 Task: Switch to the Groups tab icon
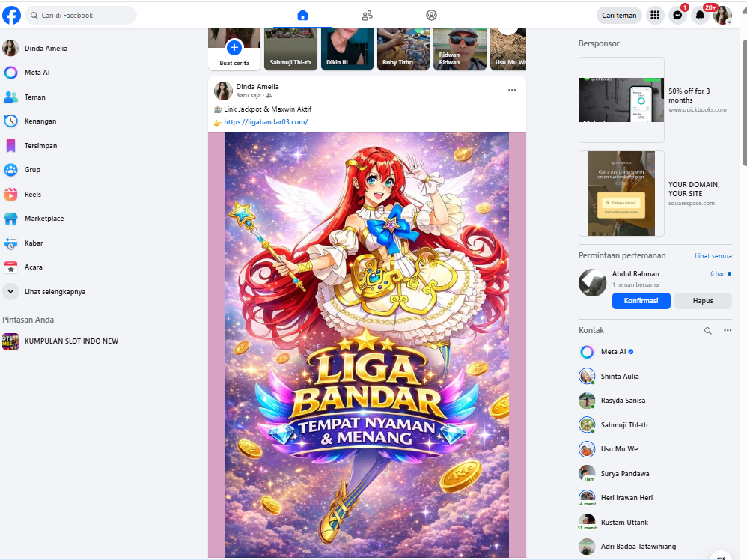(431, 16)
